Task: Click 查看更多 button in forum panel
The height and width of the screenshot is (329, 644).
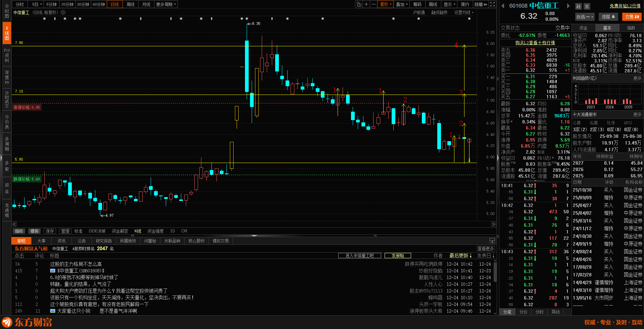Action: click(486, 249)
